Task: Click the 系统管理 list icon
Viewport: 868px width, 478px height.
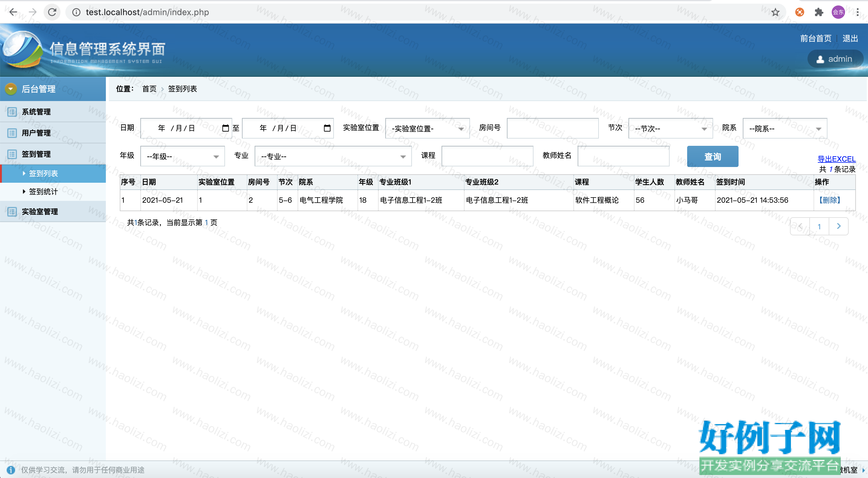Action: pos(12,112)
